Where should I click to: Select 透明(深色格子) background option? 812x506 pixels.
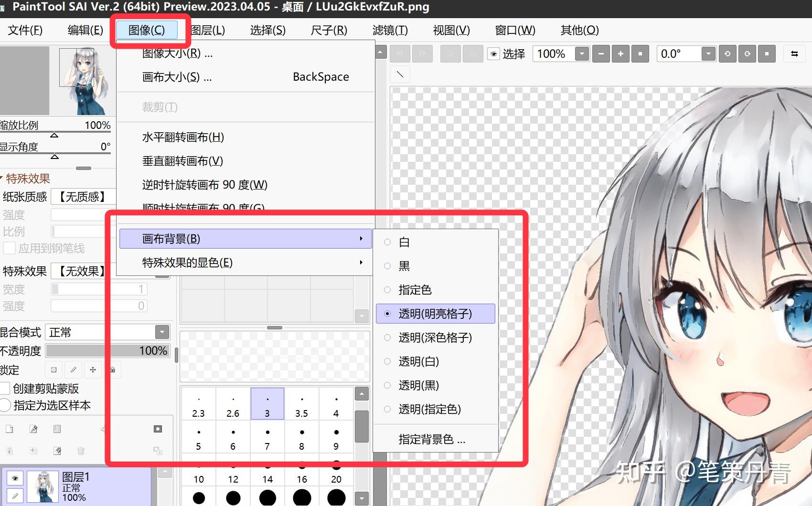(x=436, y=337)
